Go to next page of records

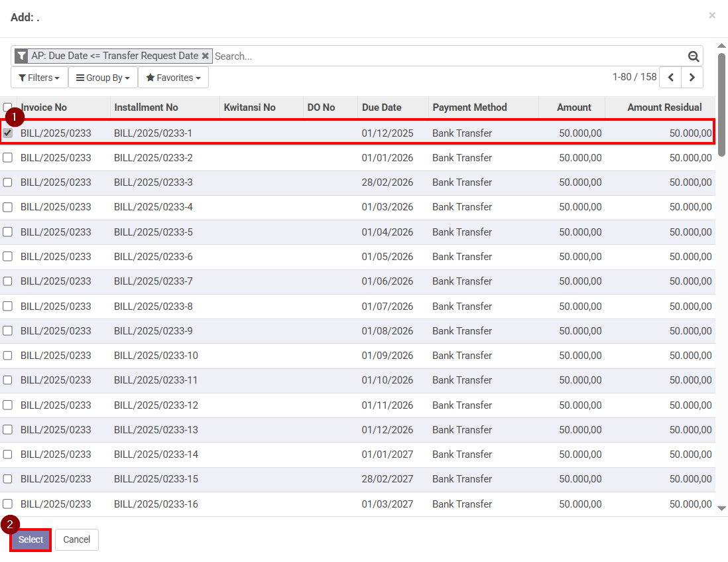(x=692, y=78)
